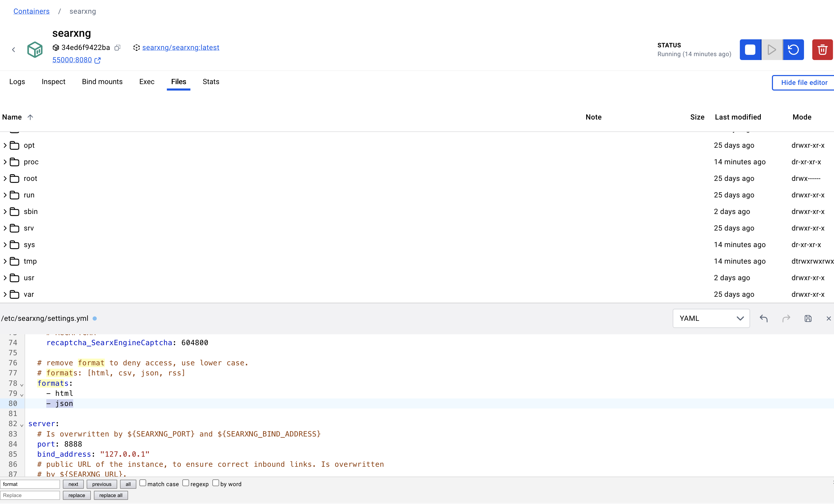Screen dimensions: 834x504
Task: Expand the usr folder tree item
Action: click(5, 278)
